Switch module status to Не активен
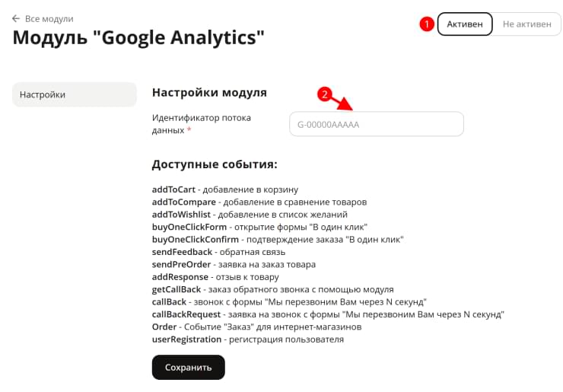This screenshot has height=392, width=563. point(526,24)
